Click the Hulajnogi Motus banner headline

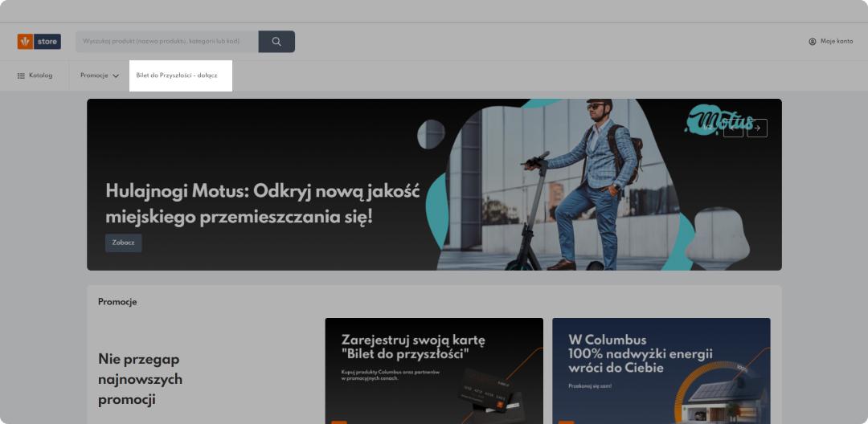point(262,204)
